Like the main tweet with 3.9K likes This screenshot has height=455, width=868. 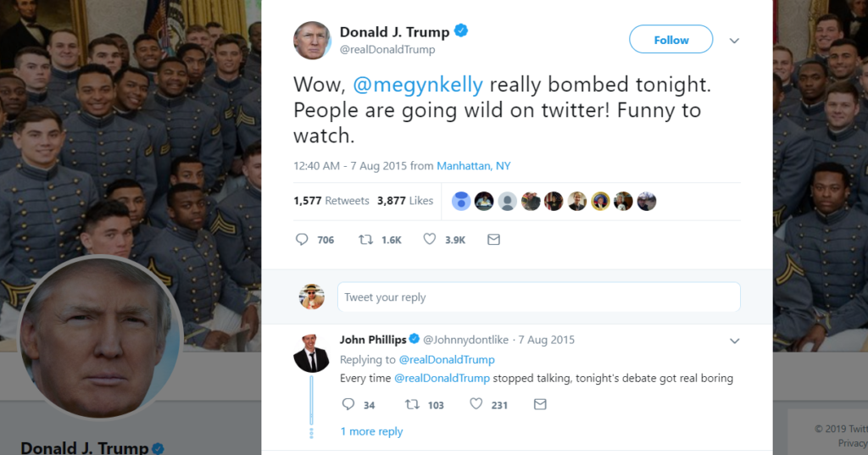click(430, 240)
